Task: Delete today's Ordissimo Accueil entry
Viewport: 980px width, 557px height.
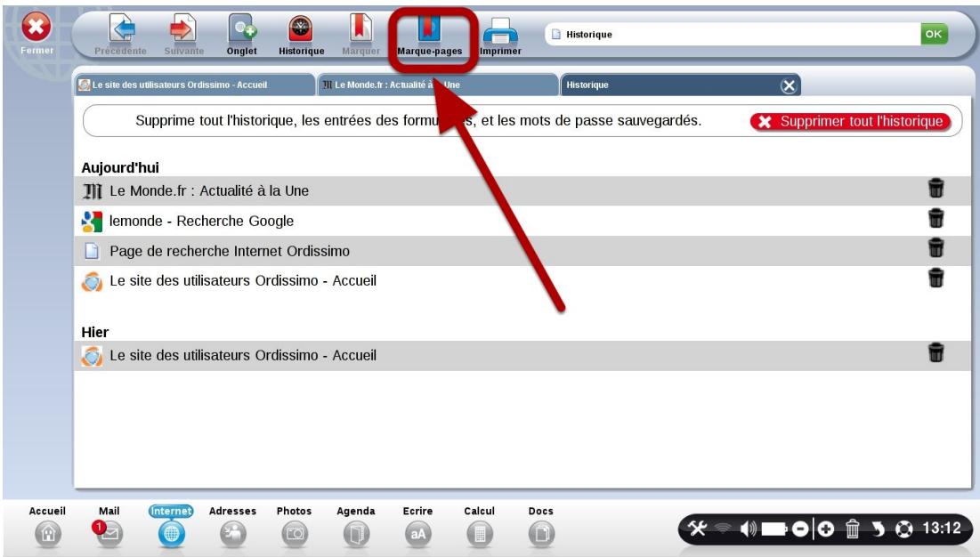Action: (x=935, y=278)
